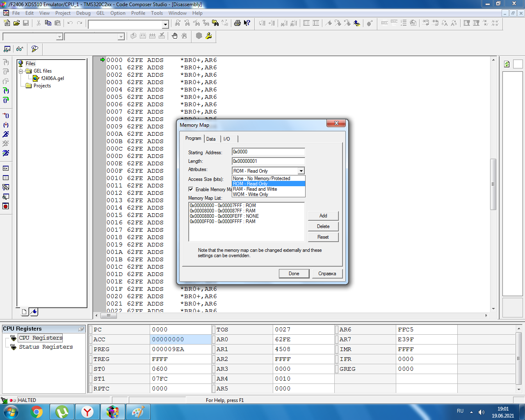Image resolution: width=525 pixels, height=420 pixels.
Task: Click the Add button in Memory Map
Action: pyautogui.click(x=323, y=216)
